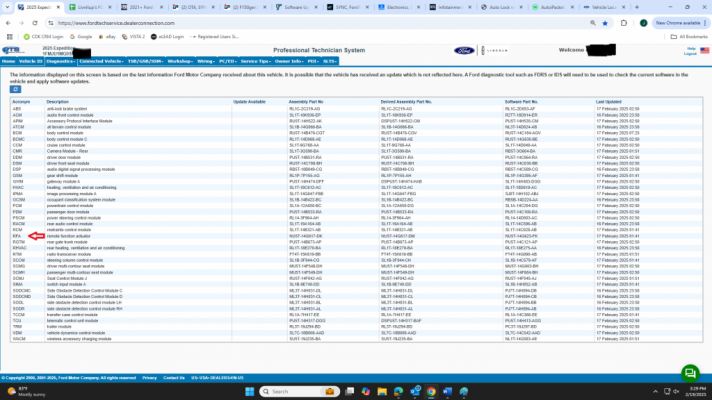Open the Contact Us footer link
The height and width of the screenshot is (400, 712).
[174, 378]
